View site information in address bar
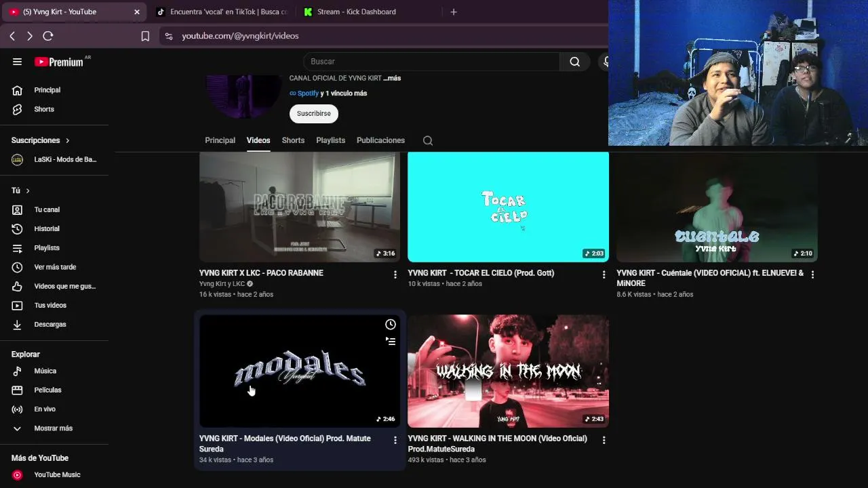Viewport: 868px width, 488px height. point(169,36)
